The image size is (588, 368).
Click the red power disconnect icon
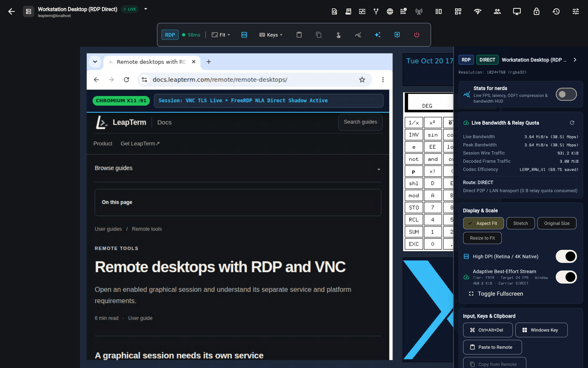pyautogui.click(x=416, y=35)
